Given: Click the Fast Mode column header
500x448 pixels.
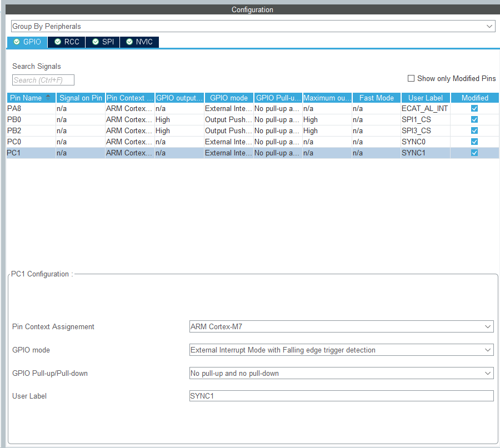Looking at the screenshot, I should [x=377, y=98].
